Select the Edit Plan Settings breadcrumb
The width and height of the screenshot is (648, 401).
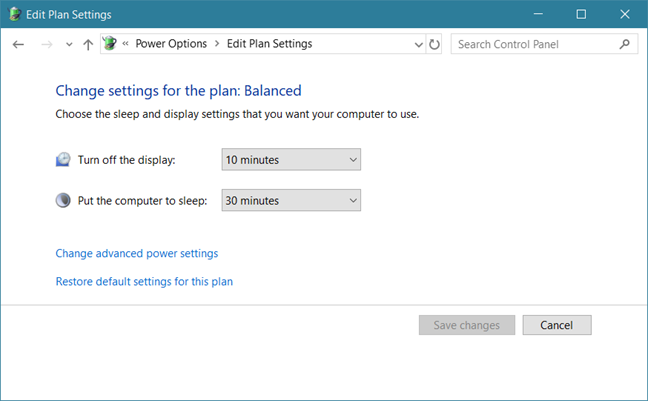(269, 44)
